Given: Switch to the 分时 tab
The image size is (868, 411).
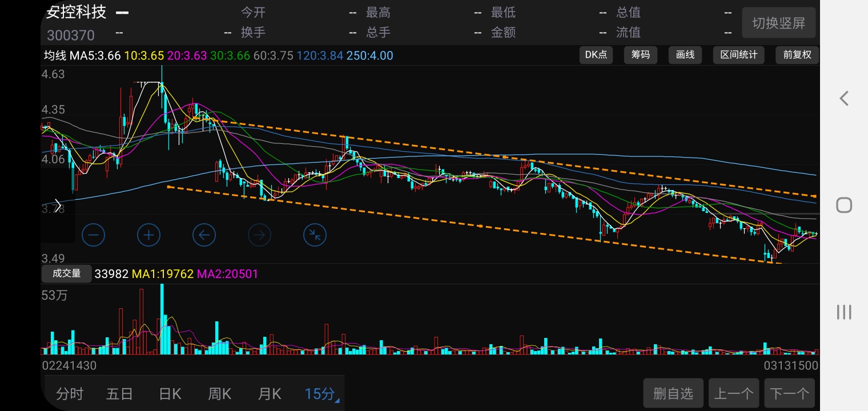Looking at the screenshot, I should pos(70,394).
